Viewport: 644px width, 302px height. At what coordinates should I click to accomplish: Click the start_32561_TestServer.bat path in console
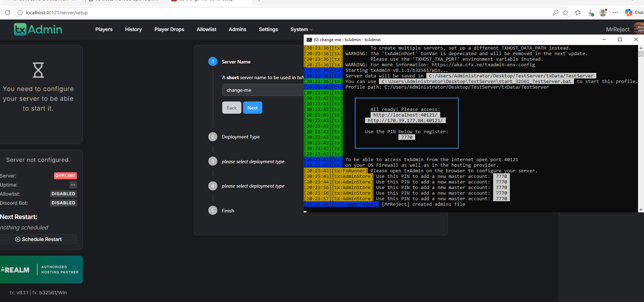[476, 82]
